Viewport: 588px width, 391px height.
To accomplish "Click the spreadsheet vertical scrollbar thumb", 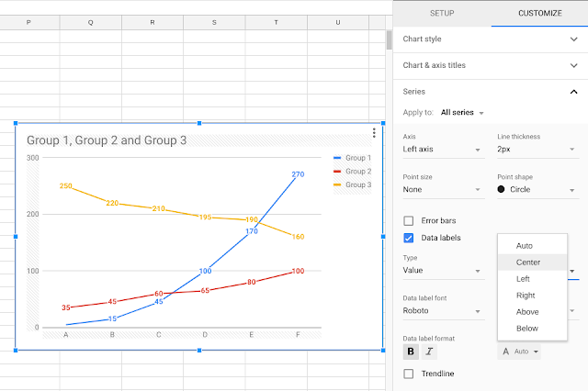I will coord(389,40).
